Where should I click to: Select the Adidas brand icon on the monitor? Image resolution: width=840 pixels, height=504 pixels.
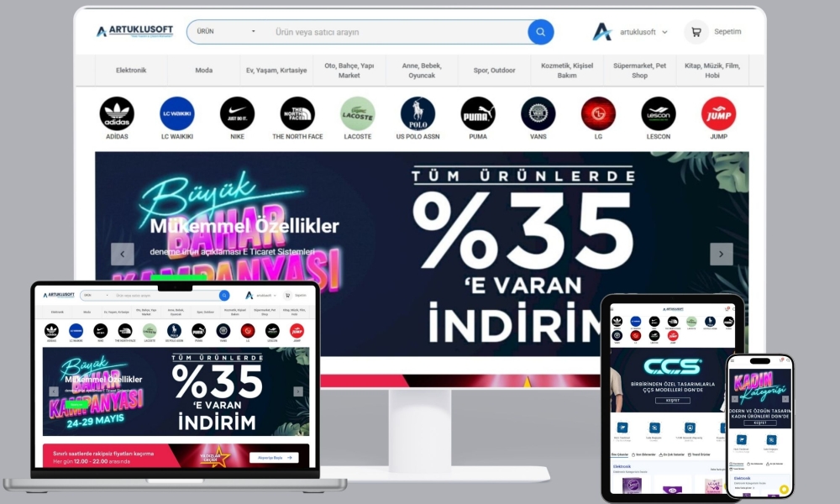tap(117, 113)
